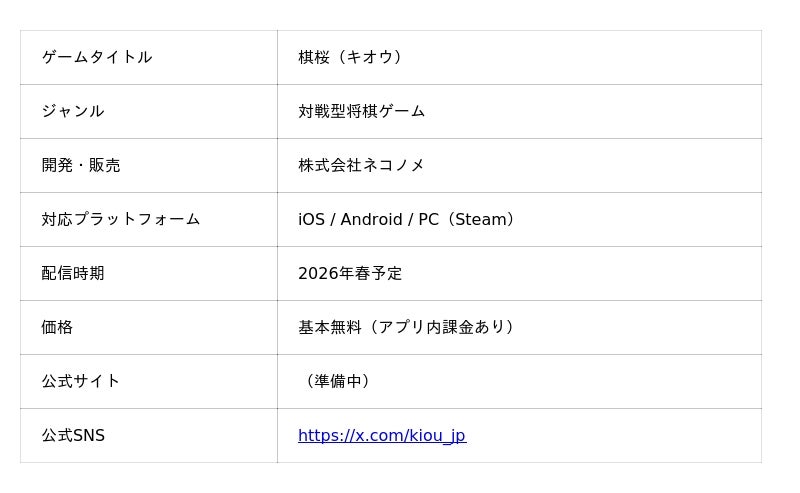Click the 公式SNS label cell
Viewport: 800px width, 493px height.
click(x=73, y=436)
